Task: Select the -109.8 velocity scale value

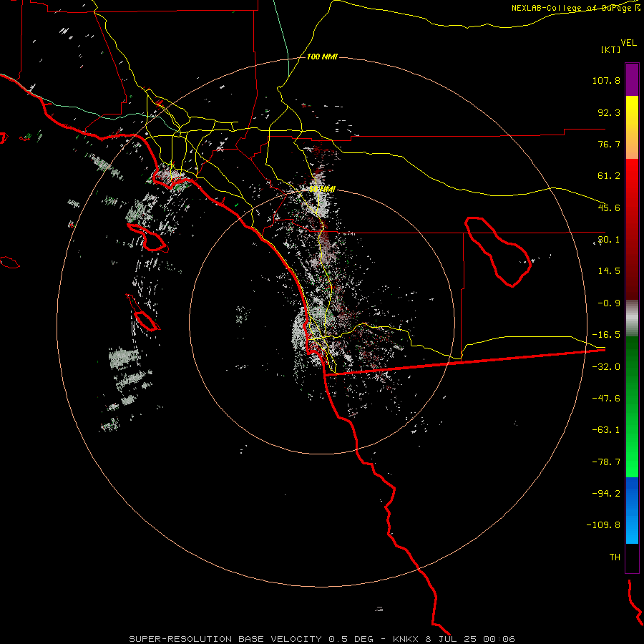Action: point(603,525)
